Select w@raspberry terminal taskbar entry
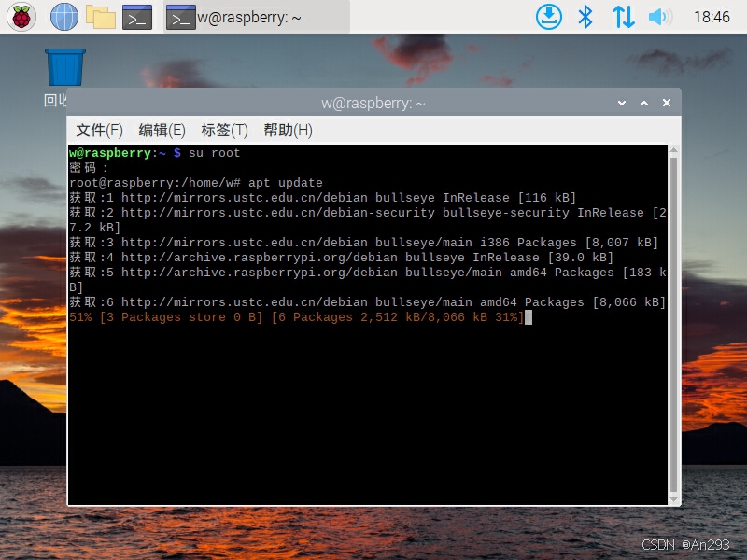The width and height of the screenshot is (747, 560). pyautogui.click(x=257, y=17)
